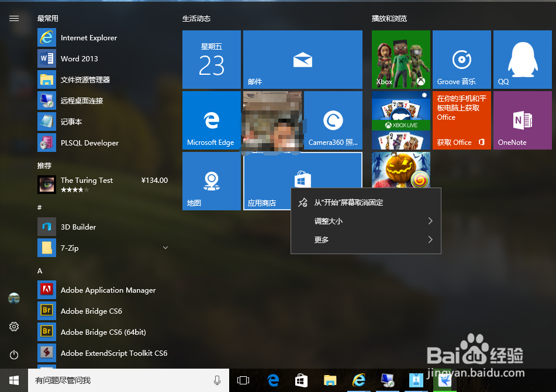This screenshot has height=392, width=556.
Task: Open Task View on the taskbar
Action: point(243,380)
